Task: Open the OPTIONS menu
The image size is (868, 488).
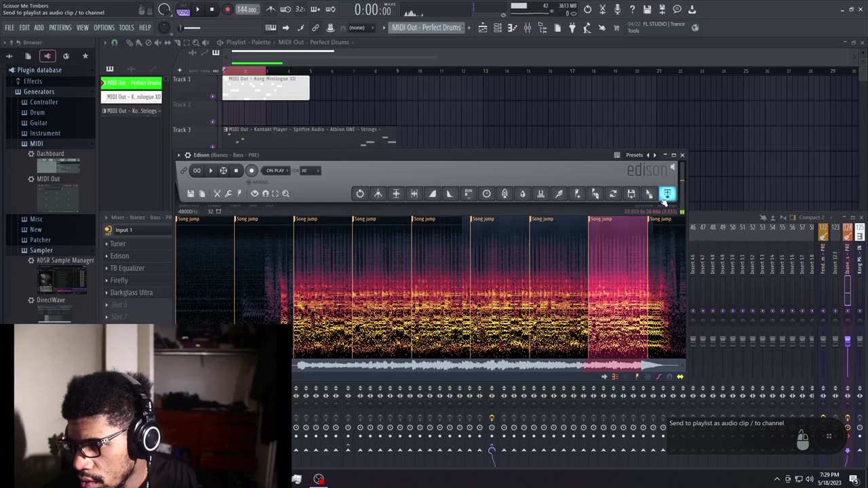Action: point(104,28)
